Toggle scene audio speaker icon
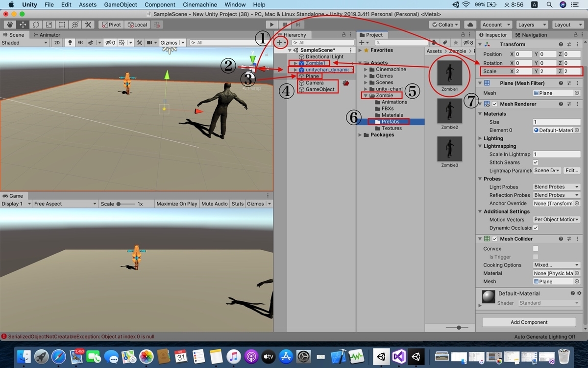 coord(81,43)
